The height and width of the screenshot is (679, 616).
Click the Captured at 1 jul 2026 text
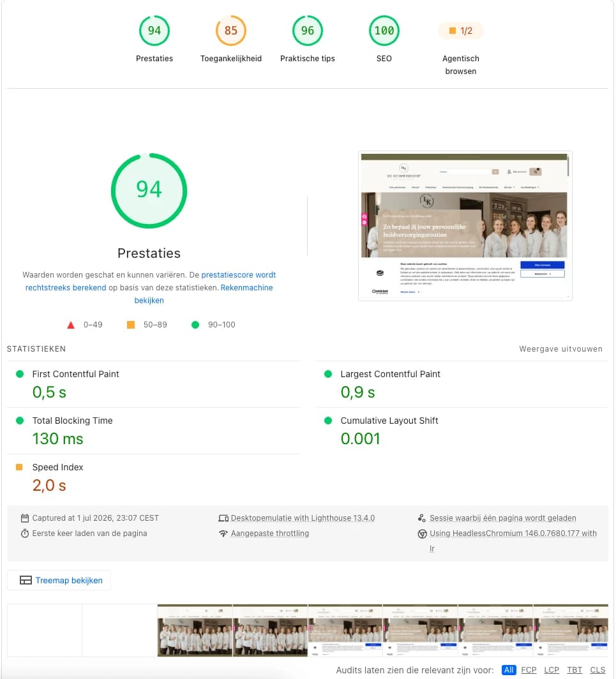coord(95,518)
